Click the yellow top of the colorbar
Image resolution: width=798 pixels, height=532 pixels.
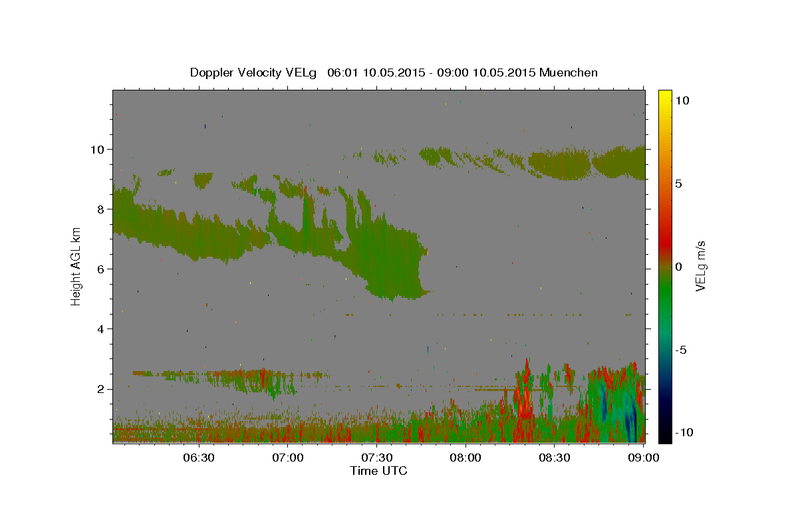664,96
